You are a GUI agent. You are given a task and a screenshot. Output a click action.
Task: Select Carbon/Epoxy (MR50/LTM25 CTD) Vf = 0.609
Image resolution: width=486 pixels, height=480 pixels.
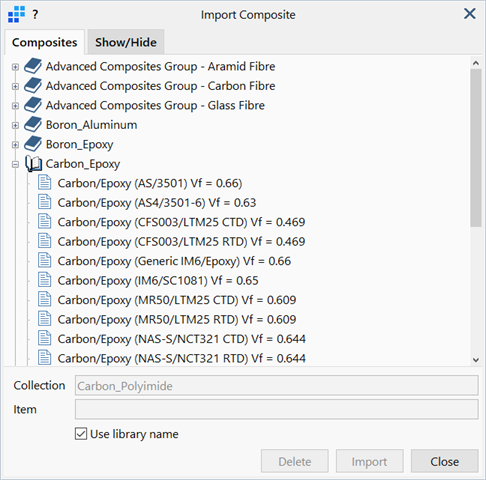(177, 300)
